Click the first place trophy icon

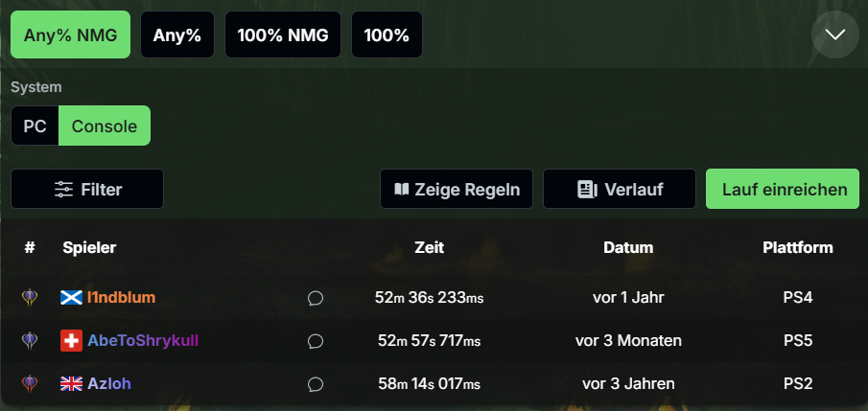(30, 298)
